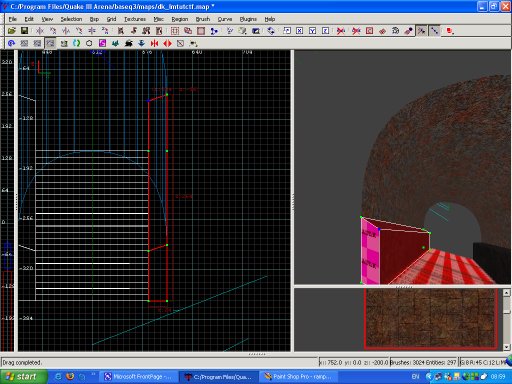Click the first patch grid icon
The height and width of the screenshot is (384, 512).
(x=24, y=43)
